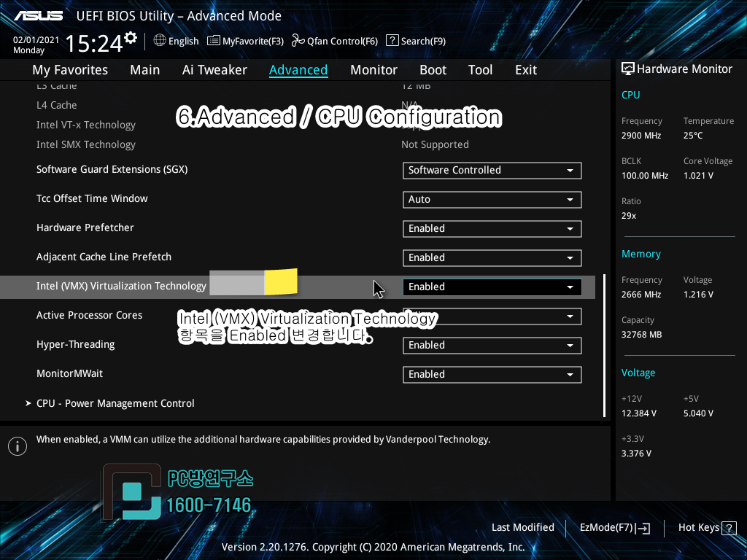Image resolution: width=747 pixels, height=560 pixels.
Task: Click the MyFavorite list icon
Action: click(x=214, y=41)
